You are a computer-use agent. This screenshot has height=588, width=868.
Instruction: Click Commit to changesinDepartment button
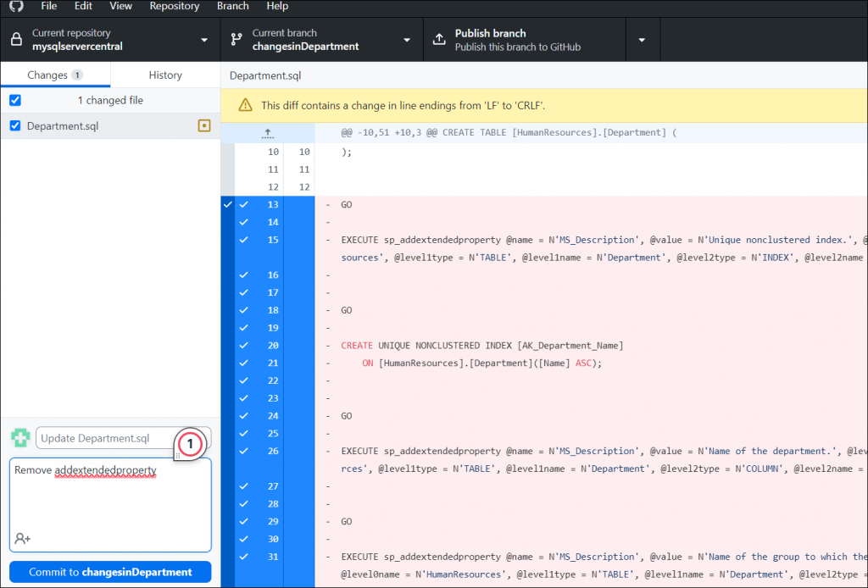pyautogui.click(x=110, y=572)
